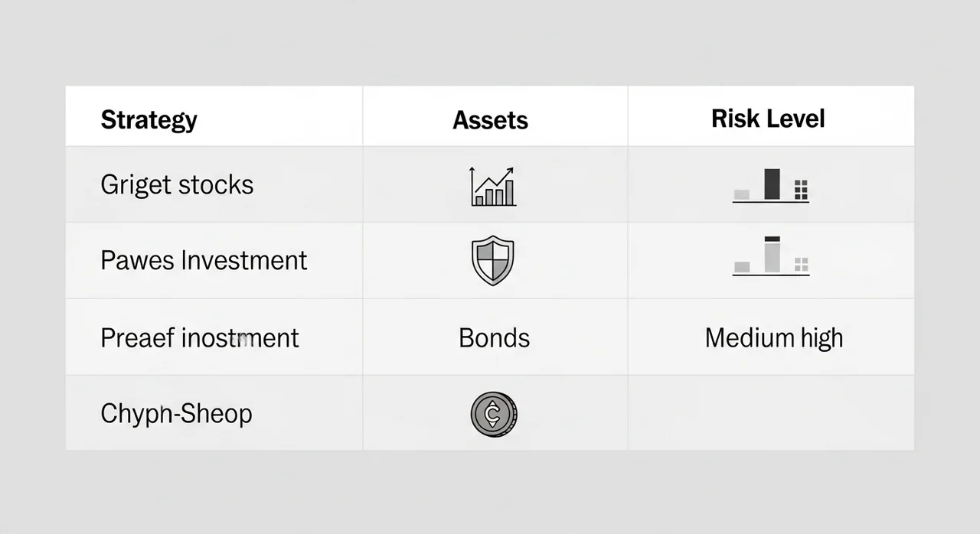Click the shield icon in Pawes Investment row
This screenshot has height=534, width=980.
point(492,261)
